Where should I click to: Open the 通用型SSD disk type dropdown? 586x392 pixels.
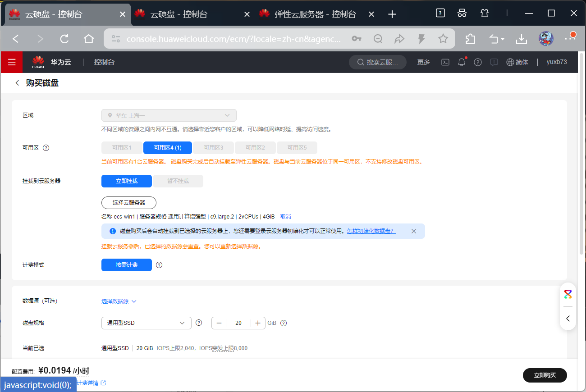tap(146, 323)
